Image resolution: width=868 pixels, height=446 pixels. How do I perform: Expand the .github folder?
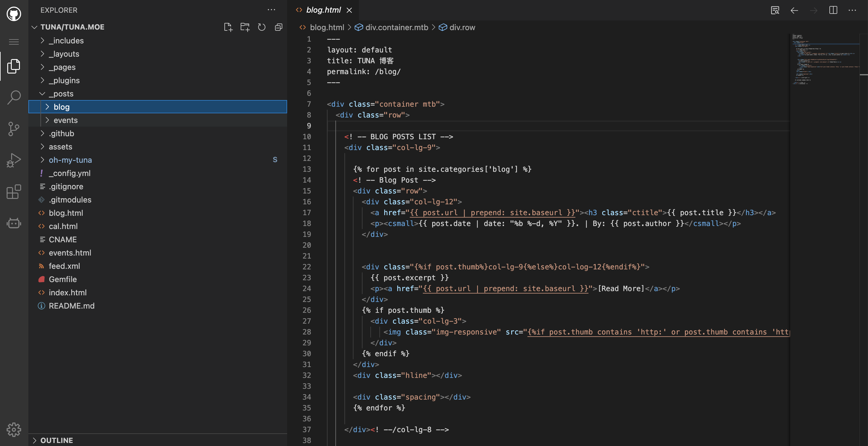[x=158, y=133]
